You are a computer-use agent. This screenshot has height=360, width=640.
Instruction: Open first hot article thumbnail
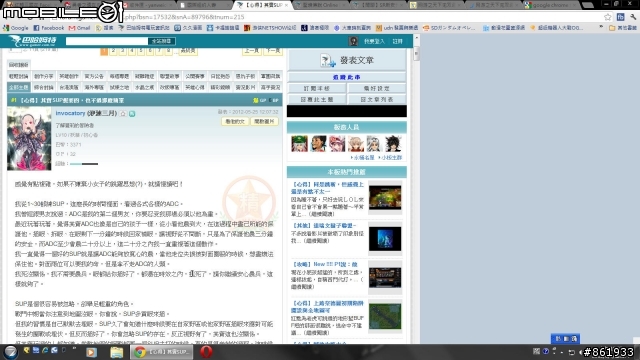385,198
